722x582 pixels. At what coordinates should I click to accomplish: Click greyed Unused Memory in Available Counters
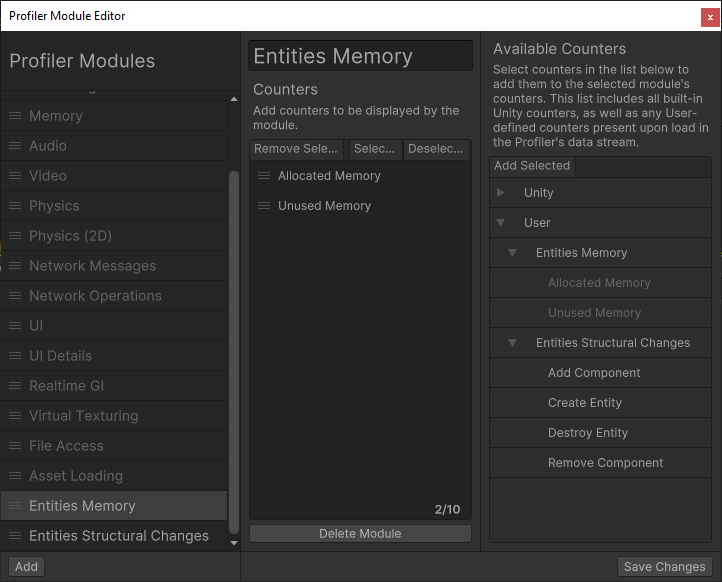600,313
